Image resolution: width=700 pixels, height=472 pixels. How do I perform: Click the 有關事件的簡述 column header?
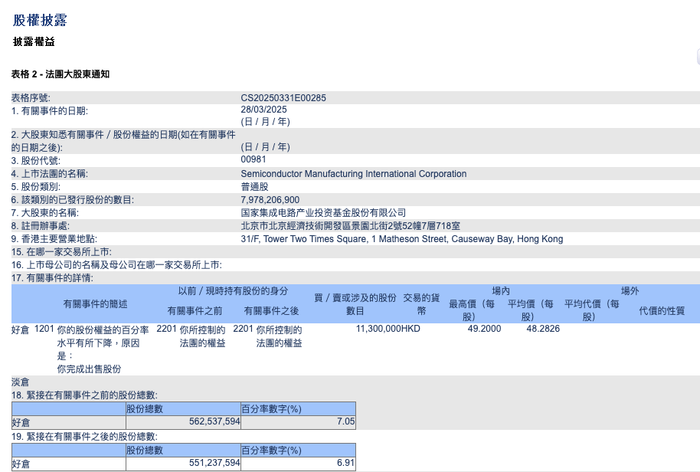tap(95, 304)
